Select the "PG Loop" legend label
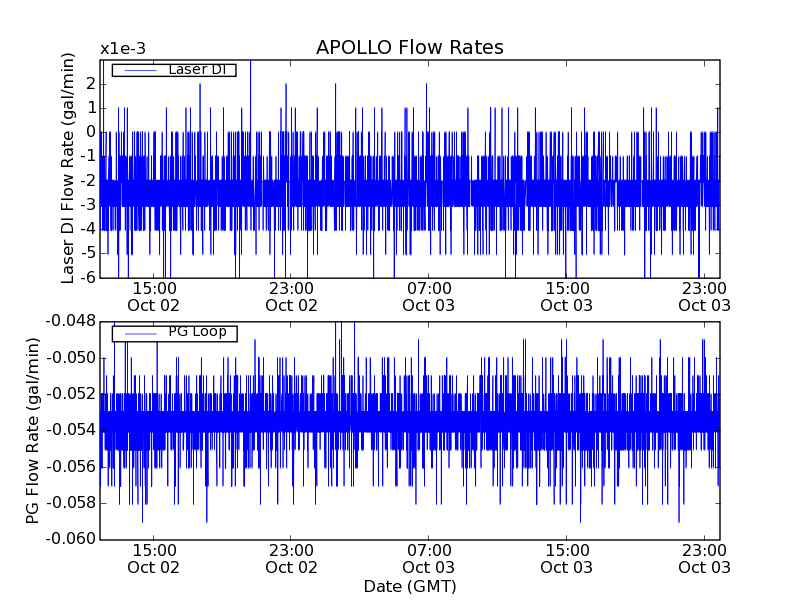This screenshot has width=800, height=600. 196,332
